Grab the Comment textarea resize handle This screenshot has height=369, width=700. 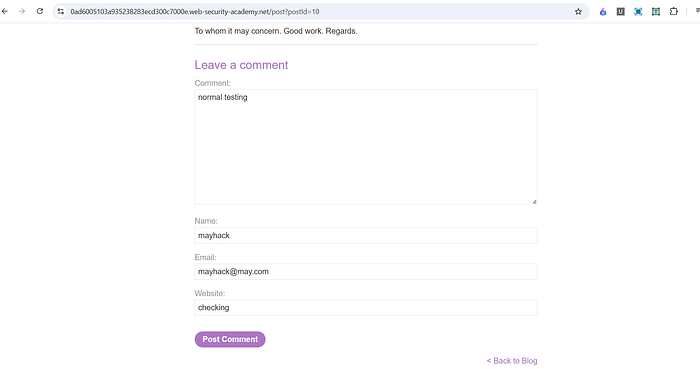click(x=534, y=202)
